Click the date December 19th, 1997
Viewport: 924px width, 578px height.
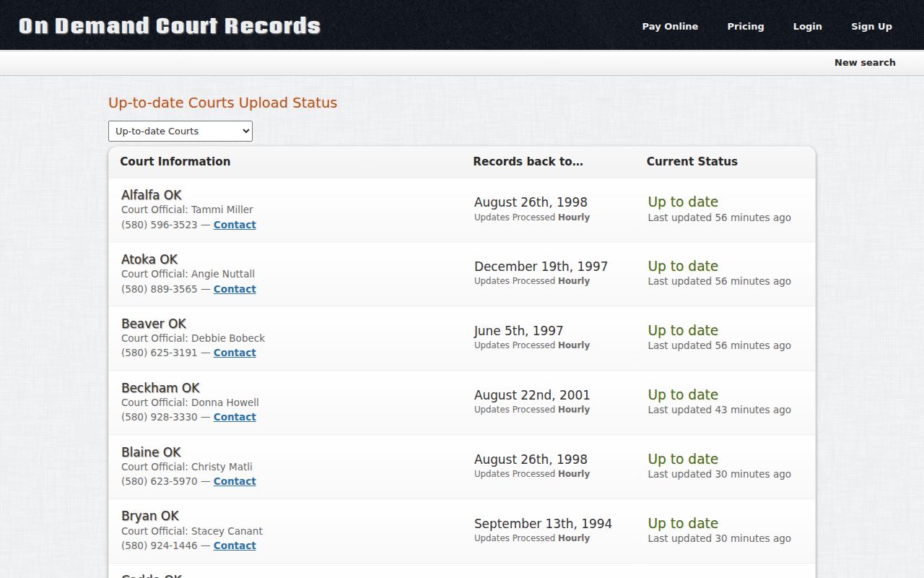coord(541,267)
